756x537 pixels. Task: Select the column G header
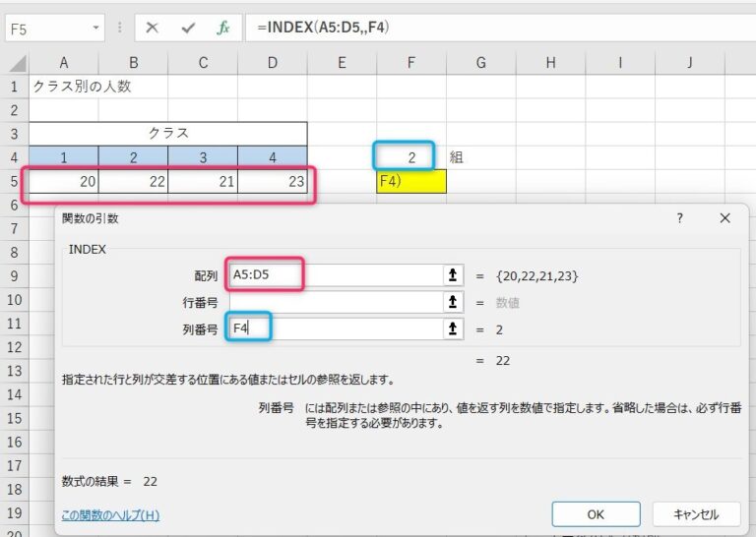tap(480, 63)
